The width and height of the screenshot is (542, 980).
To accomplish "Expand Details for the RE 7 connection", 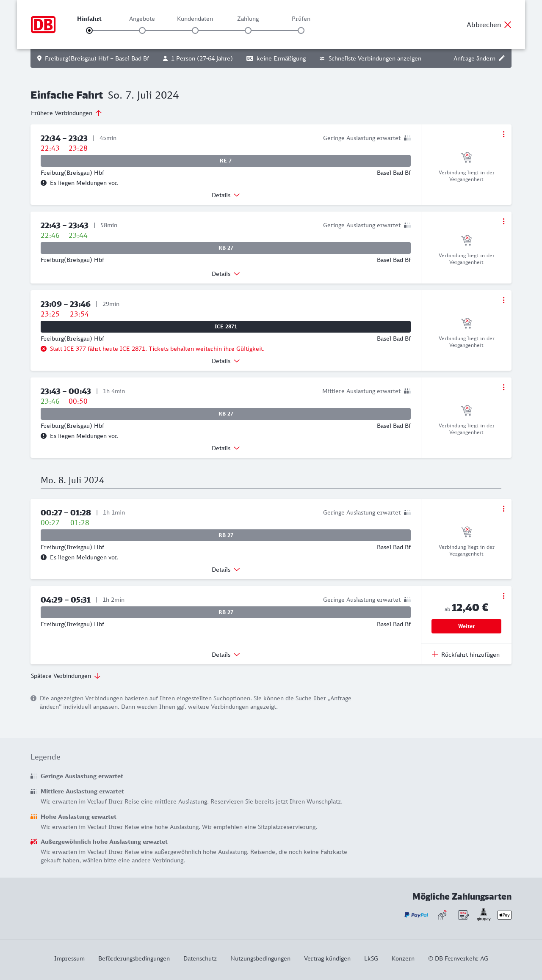I will [x=226, y=195].
